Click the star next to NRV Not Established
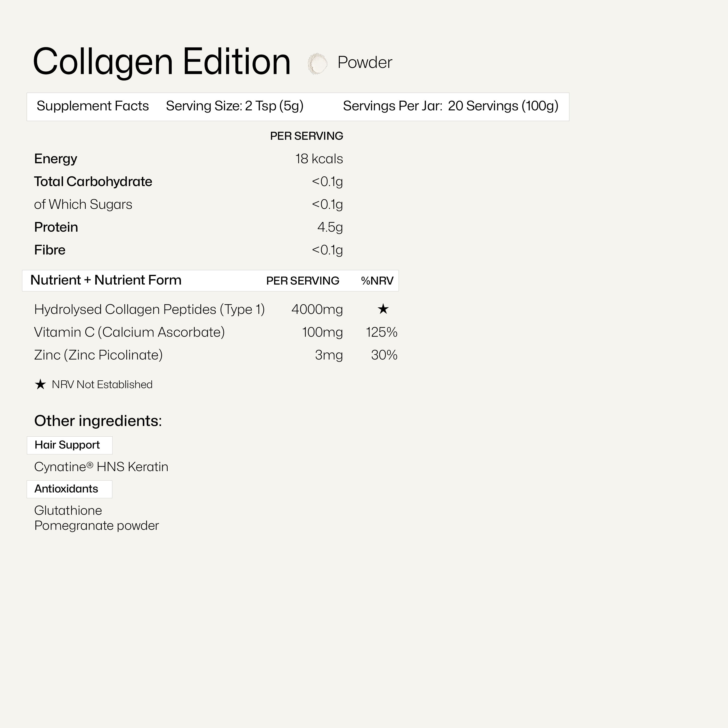The height and width of the screenshot is (728, 728). [40, 384]
